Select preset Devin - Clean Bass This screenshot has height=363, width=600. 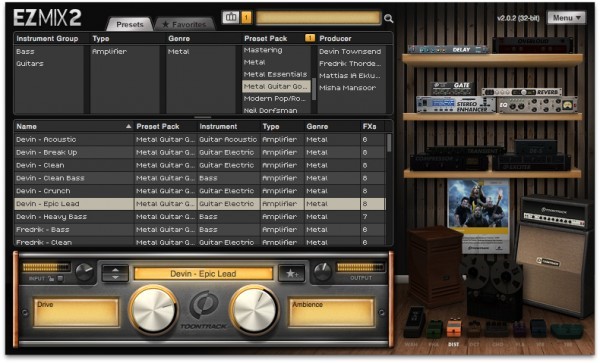tap(199, 178)
